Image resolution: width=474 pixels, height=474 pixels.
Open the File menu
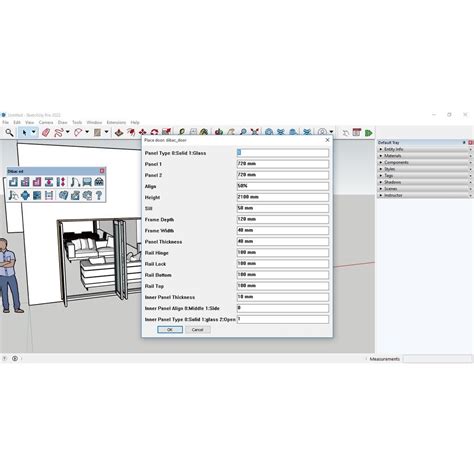(x=6, y=122)
